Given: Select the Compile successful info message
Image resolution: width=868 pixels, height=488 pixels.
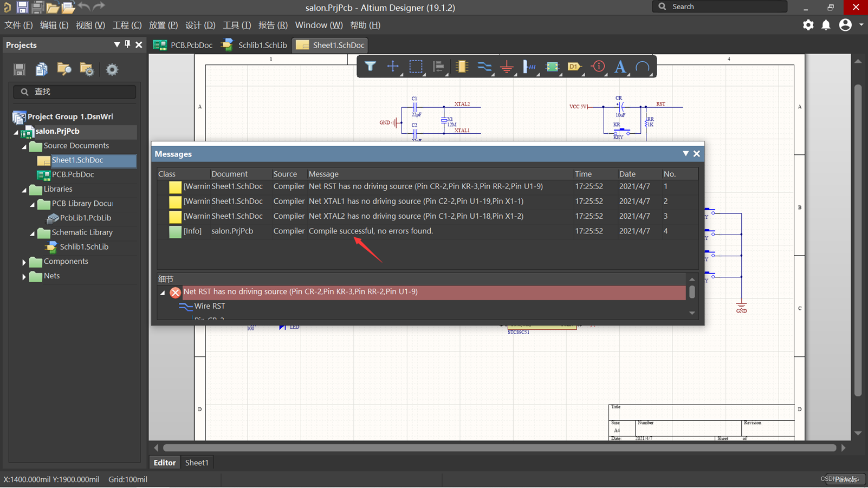Looking at the screenshot, I should tap(427, 231).
